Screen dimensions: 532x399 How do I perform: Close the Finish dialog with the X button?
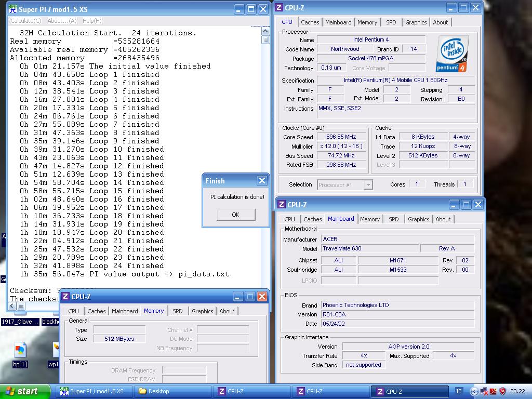pyautogui.click(x=262, y=180)
